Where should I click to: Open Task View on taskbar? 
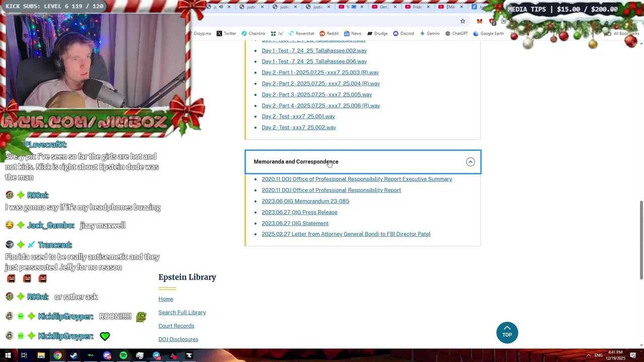[x=24, y=355]
